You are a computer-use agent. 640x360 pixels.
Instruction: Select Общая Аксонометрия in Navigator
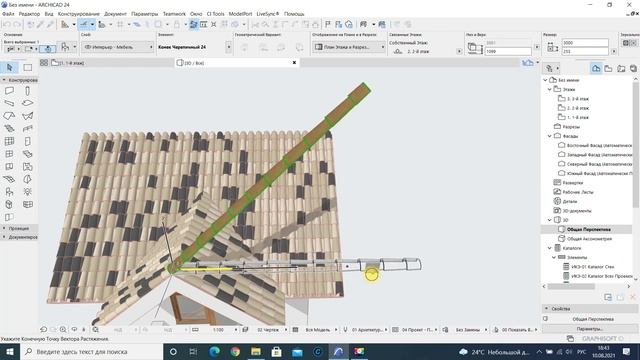coord(589,239)
